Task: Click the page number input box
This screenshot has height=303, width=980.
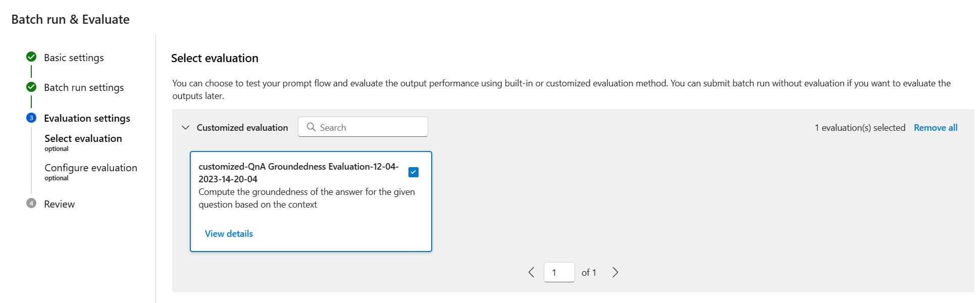Action: point(559,272)
